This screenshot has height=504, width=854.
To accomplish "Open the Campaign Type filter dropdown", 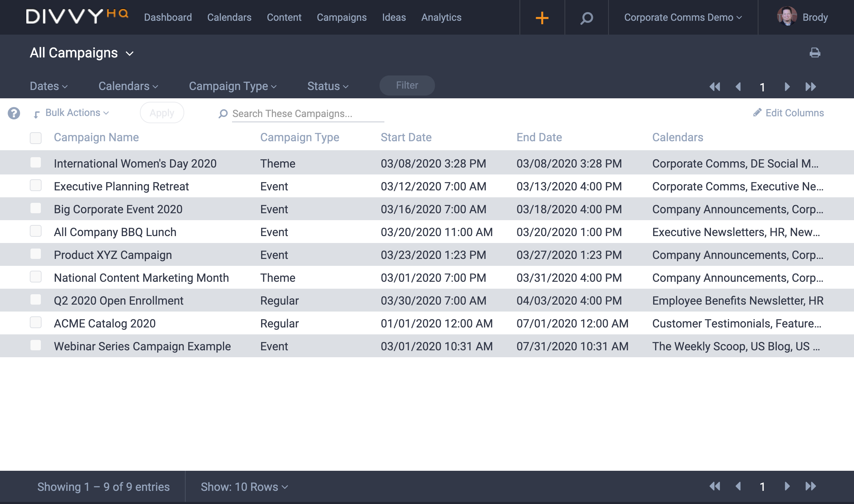I will click(x=233, y=86).
